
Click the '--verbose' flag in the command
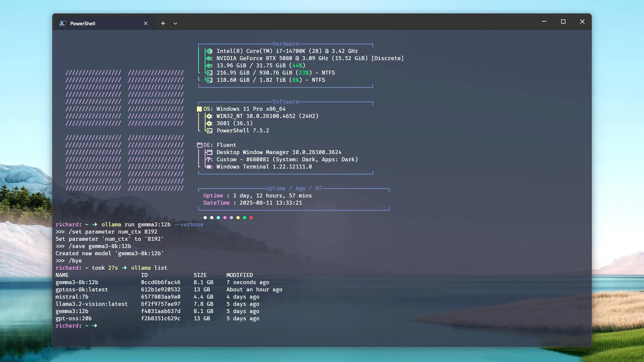point(189,224)
